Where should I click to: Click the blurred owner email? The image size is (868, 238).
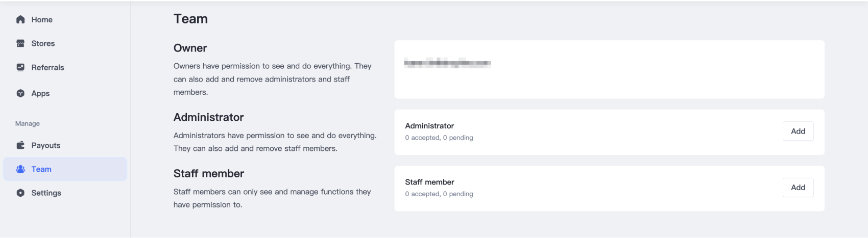(x=447, y=64)
